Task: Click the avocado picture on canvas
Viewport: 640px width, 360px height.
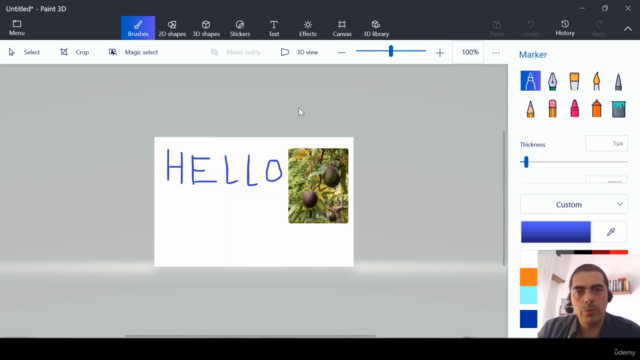Action: [318, 186]
